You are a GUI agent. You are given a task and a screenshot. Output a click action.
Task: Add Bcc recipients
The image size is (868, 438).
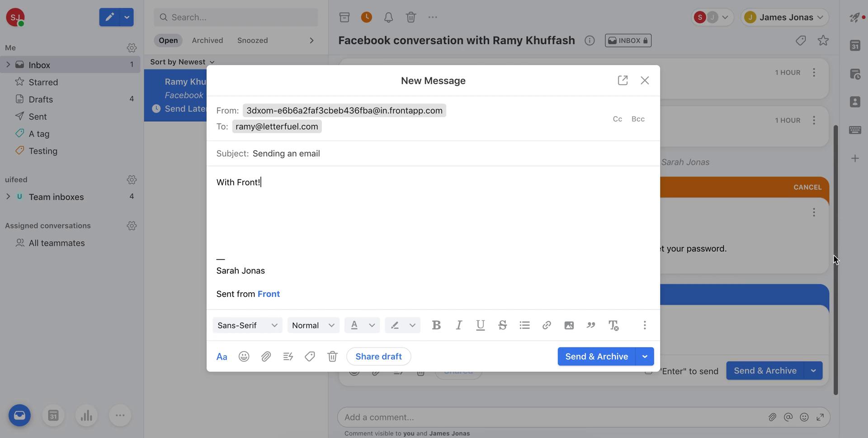click(638, 119)
